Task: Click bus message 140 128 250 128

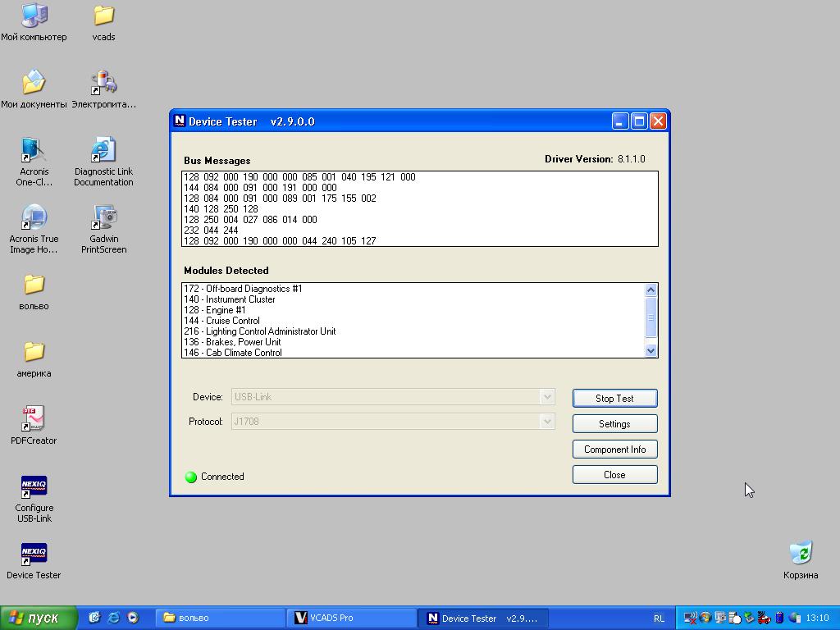Action: [x=221, y=209]
